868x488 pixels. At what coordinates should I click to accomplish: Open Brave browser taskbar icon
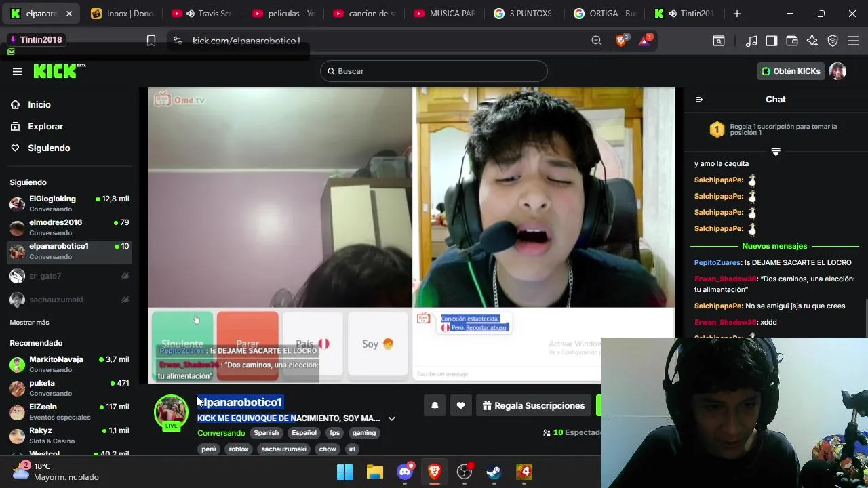point(435,472)
